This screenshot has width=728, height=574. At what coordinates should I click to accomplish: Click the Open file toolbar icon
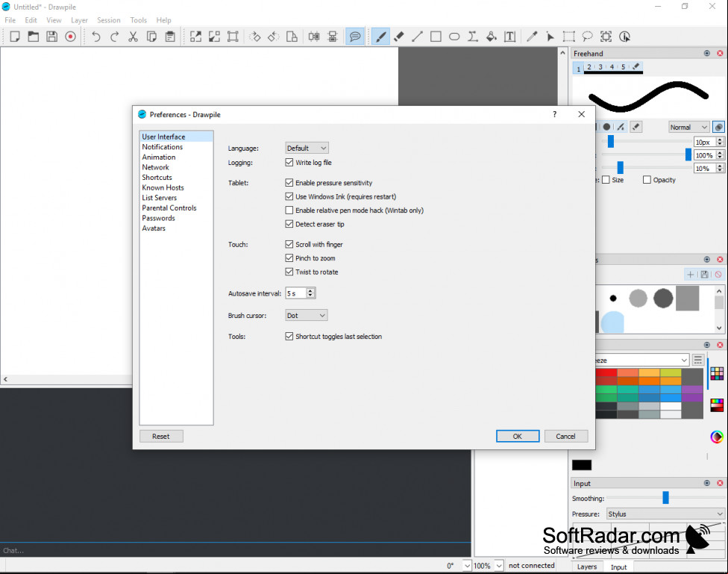(33, 37)
